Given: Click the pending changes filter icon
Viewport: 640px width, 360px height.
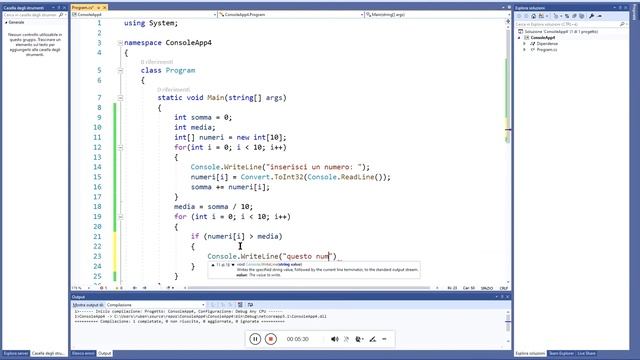Looking at the screenshot, I should pos(556,16).
